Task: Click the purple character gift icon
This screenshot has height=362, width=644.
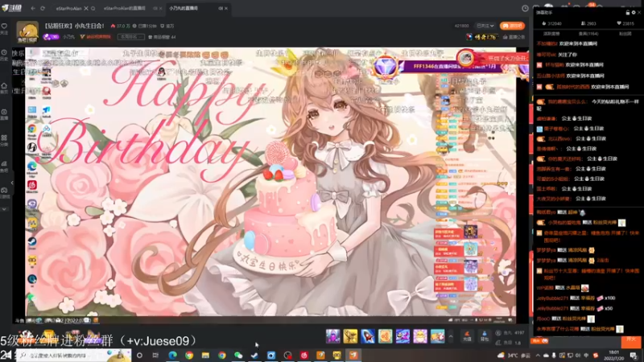Action: [x=332, y=336]
